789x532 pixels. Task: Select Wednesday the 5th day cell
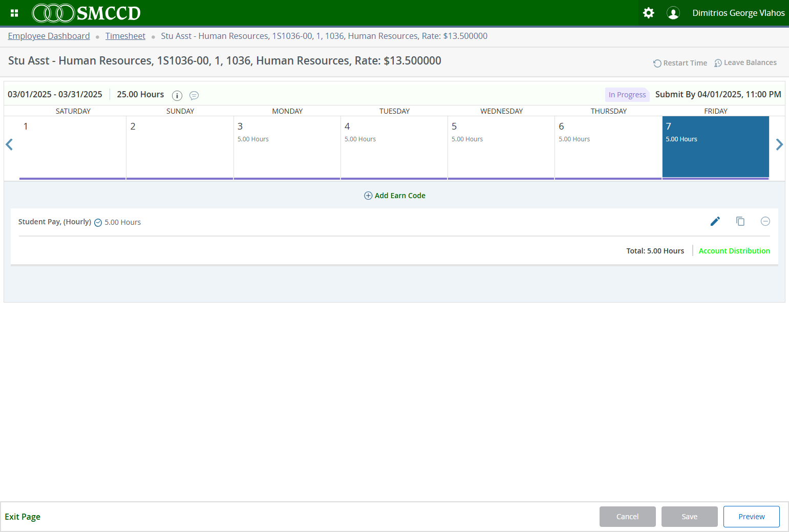point(501,147)
